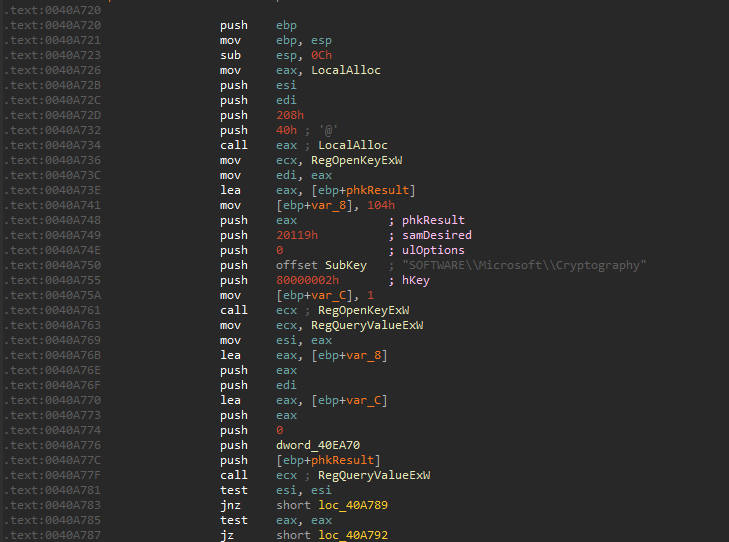Click the hKey comment
Image resolution: width=729 pixels, height=542 pixels.
click(416, 280)
